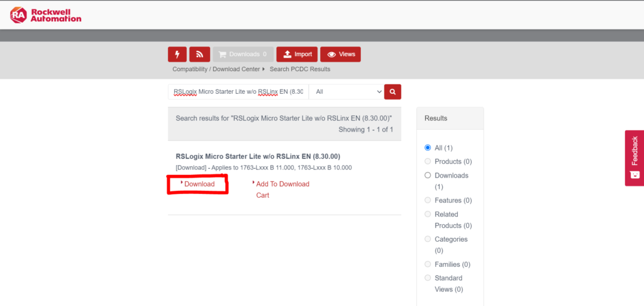Image resolution: width=644 pixels, height=306 pixels.
Task: Focus the search text input field
Action: [238, 92]
